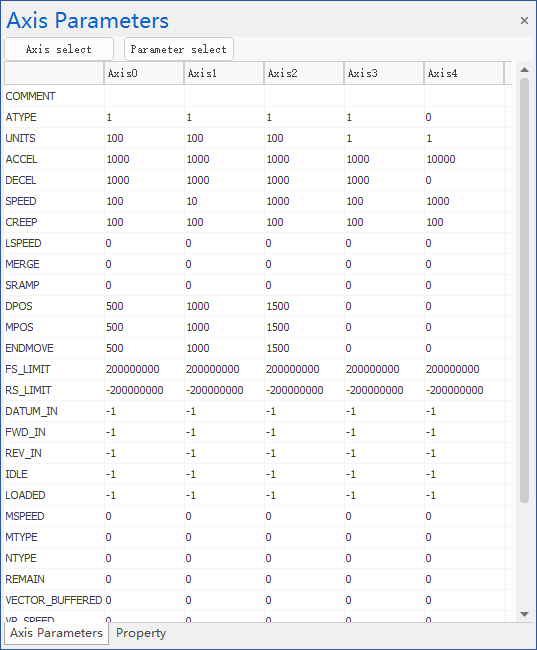Image resolution: width=537 pixels, height=650 pixels.
Task: Click the MERGE row label
Action: [x=22, y=264]
